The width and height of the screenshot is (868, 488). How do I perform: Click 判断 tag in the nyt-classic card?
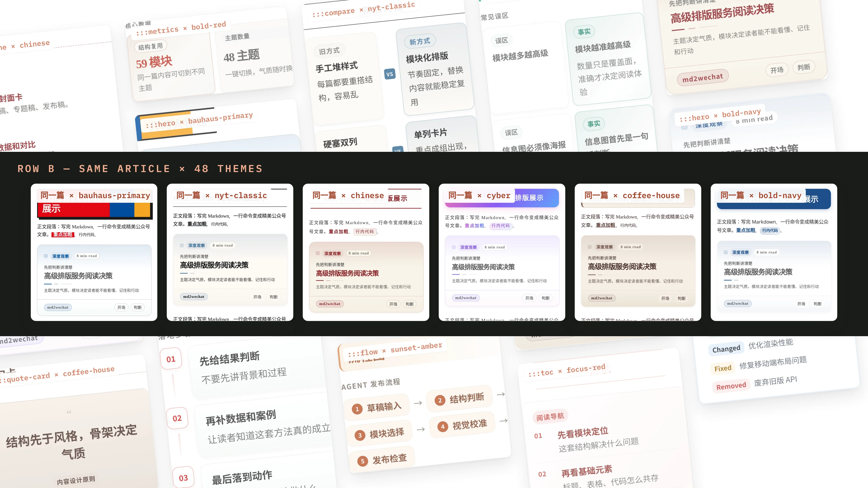274,297
